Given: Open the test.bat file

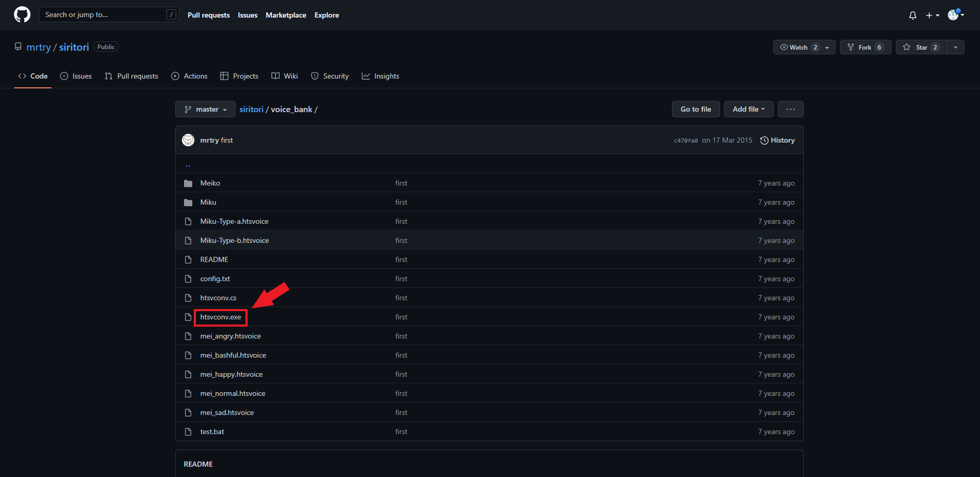Looking at the screenshot, I should [x=212, y=432].
